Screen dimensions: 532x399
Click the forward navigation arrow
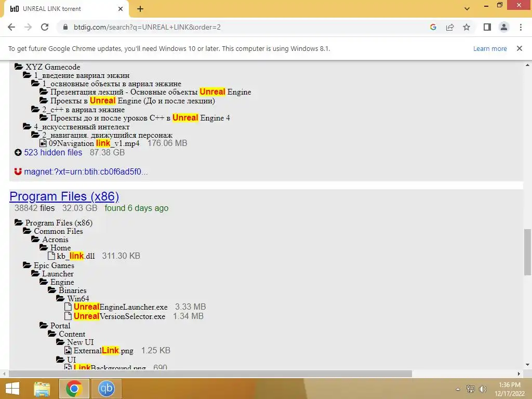tap(28, 27)
